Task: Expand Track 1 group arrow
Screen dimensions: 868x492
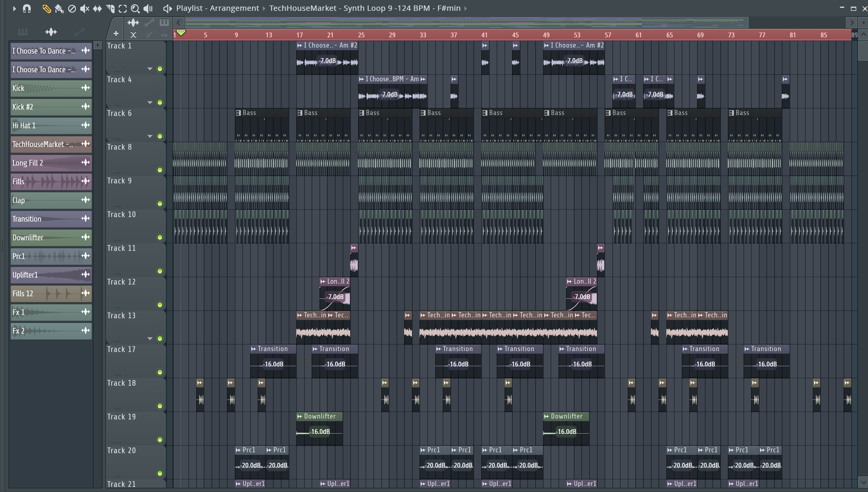Action: [150, 69]
